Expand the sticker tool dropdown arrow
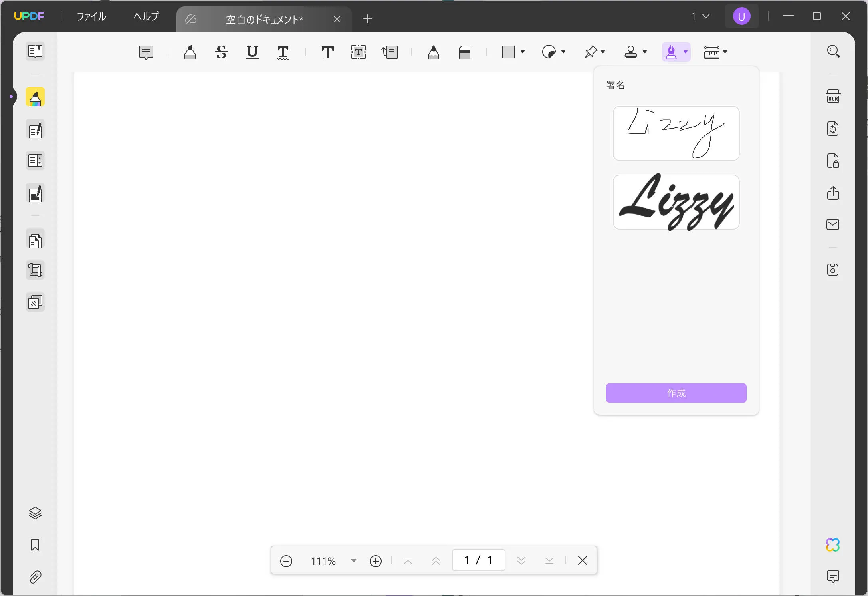Screen dimensions: 868x596 point(563,52)
